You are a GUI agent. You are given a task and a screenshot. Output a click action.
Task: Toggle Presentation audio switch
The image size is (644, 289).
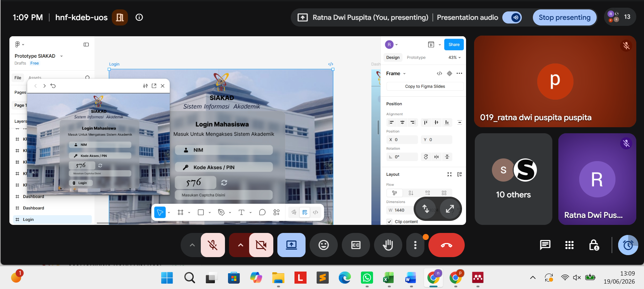(512, 17)
